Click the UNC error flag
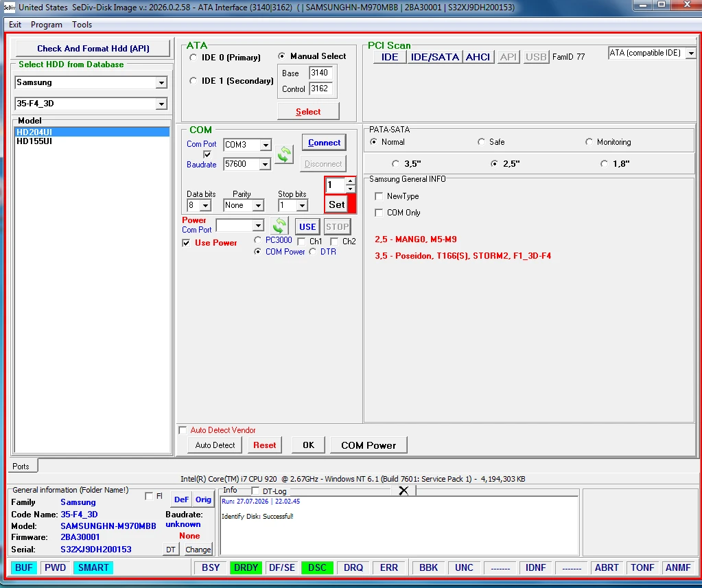702x588 pixels. click(464, 567)
